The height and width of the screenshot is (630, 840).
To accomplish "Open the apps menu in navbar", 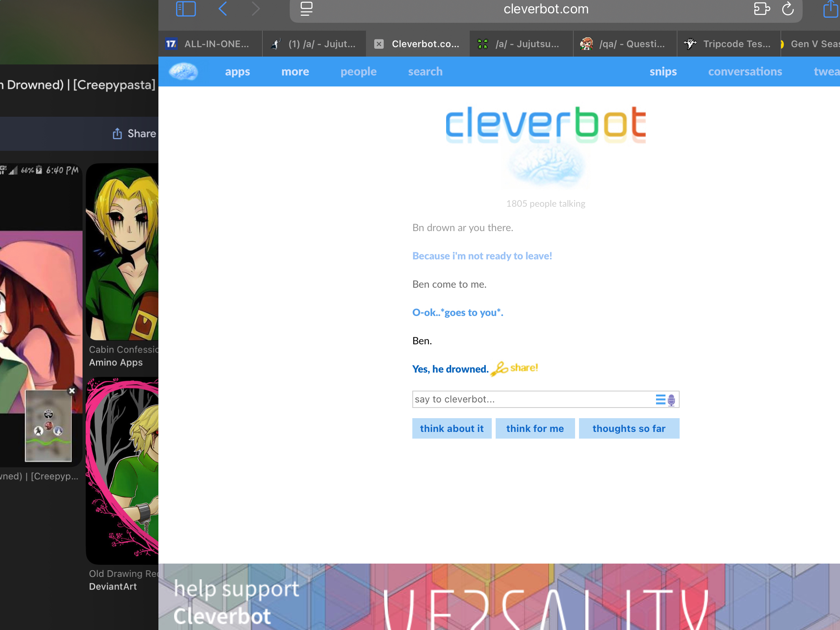I will 237,72.
